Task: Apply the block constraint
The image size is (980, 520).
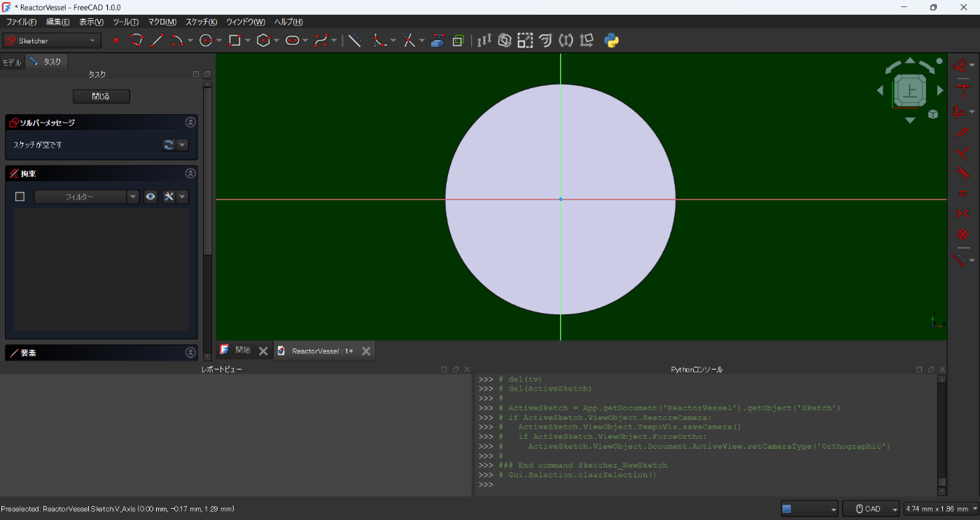Action: coord(962,234)
